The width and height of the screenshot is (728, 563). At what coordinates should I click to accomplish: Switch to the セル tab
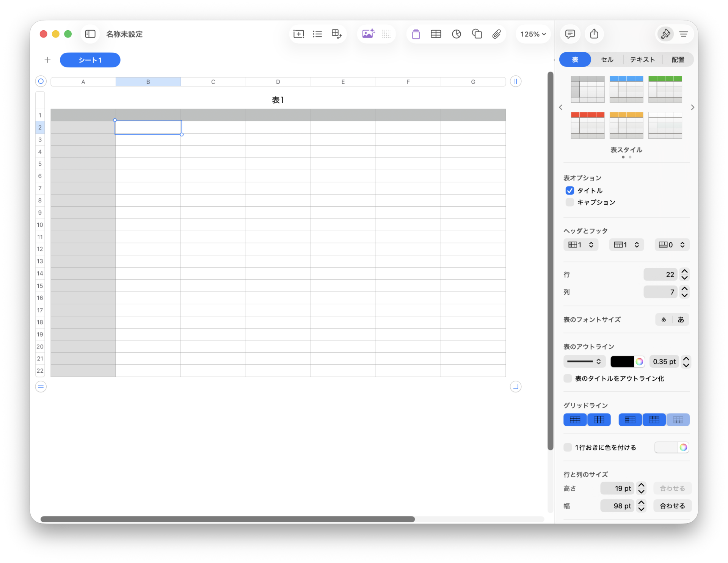tap(607, 60)
